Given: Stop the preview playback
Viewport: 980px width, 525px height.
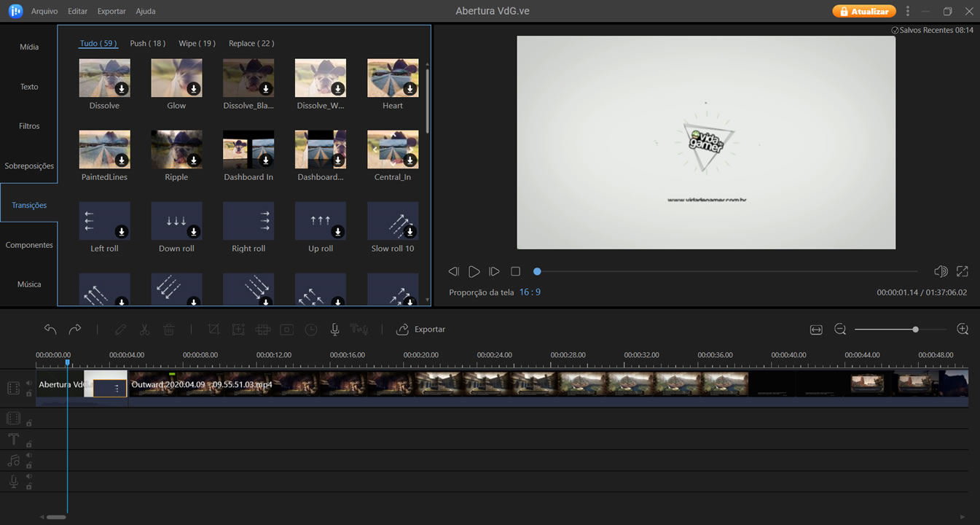Looking at the screenshot, I should click(x=515, y=271).
